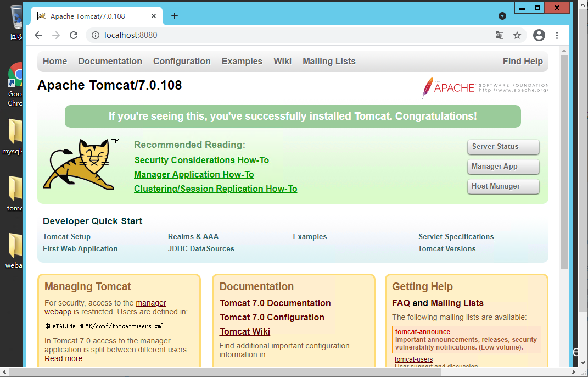Image resolution: width=588 pixels, height=377 pixels.
Task: Open the translate page icon
Action: [x=500, y=35]
